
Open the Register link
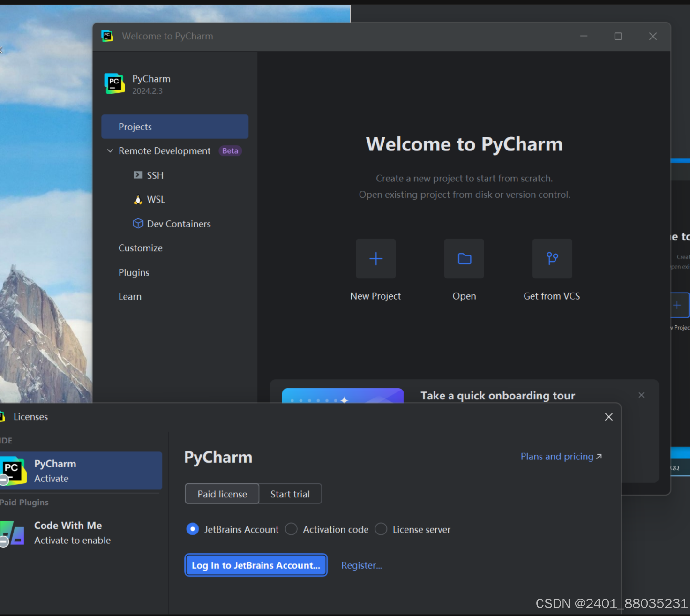coord(361,565)
